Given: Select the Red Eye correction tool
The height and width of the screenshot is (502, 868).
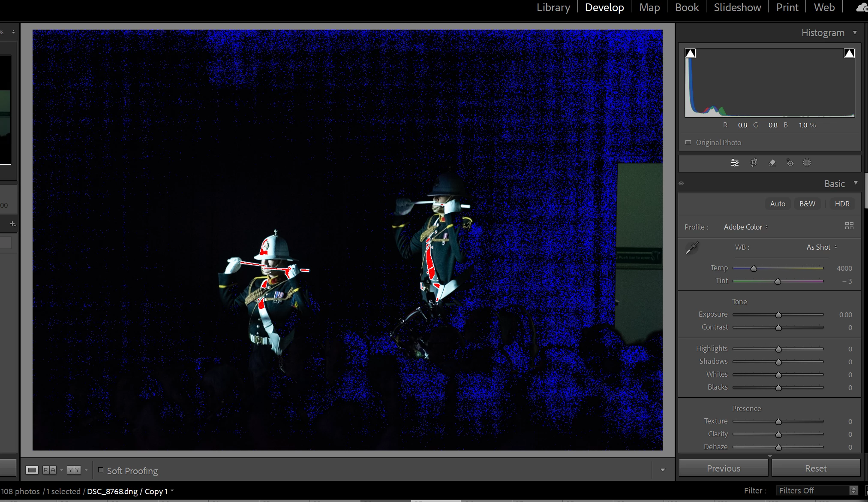Looking at the screenshot, I should tap(790, 163).
